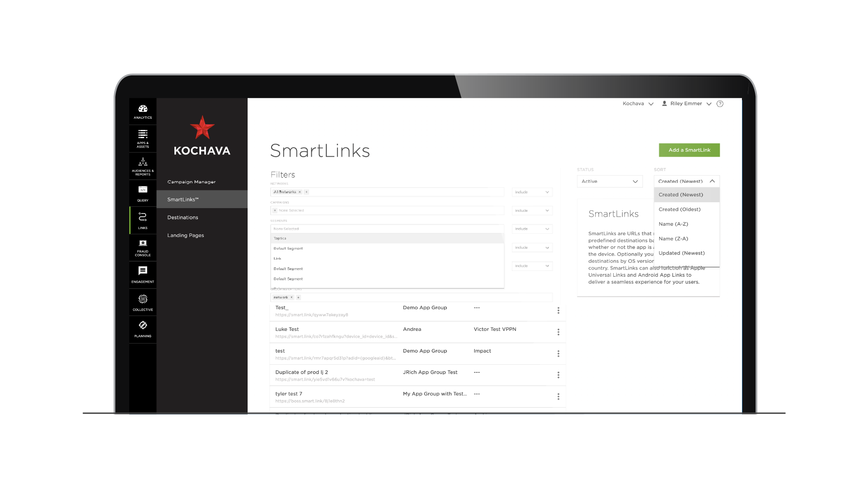The image size is (868, 488).
Task: Toggle the Segments include filter
Action: pyautogui.click(x=531, y=229)
